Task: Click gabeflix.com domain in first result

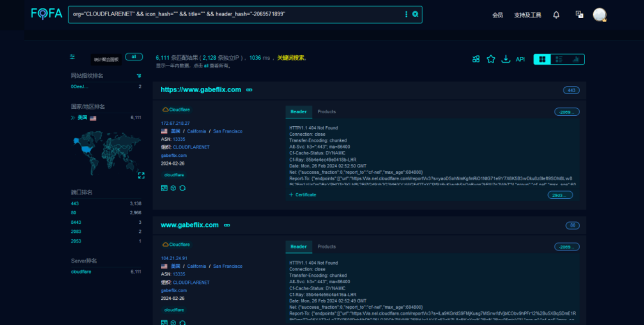Action: pos(174,155)
